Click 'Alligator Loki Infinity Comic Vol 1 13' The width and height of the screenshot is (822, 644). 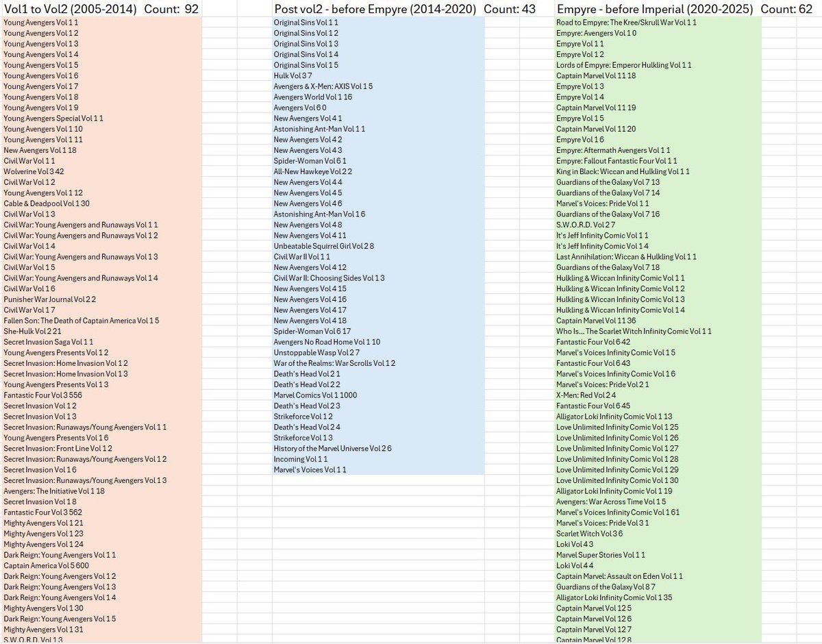point(614,417)
